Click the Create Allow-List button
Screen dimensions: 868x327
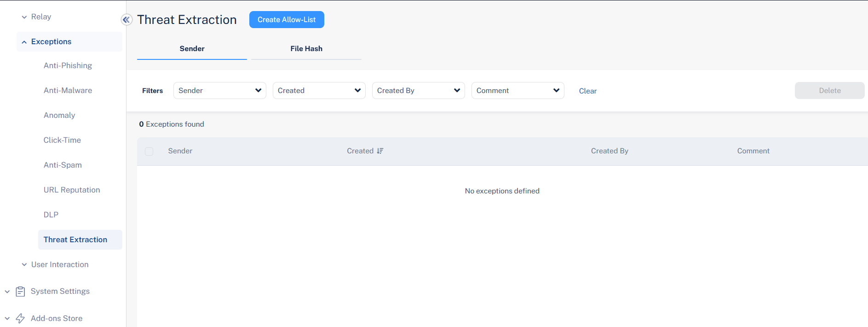[x=287, y=20]
